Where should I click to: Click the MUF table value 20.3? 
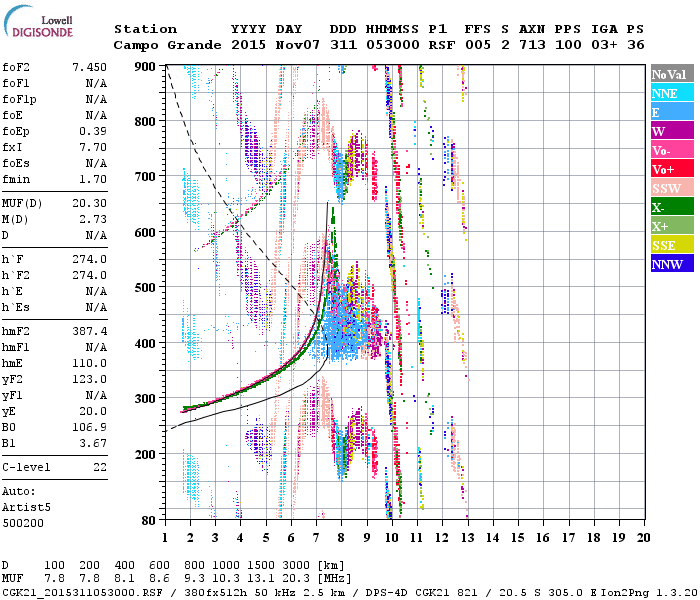(x=296, y=579)
